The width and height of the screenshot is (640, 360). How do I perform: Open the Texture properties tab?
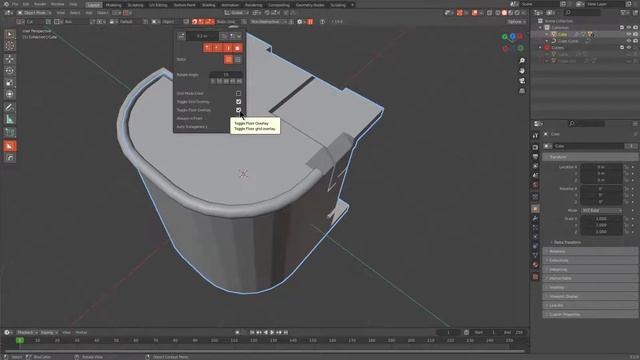535,276
